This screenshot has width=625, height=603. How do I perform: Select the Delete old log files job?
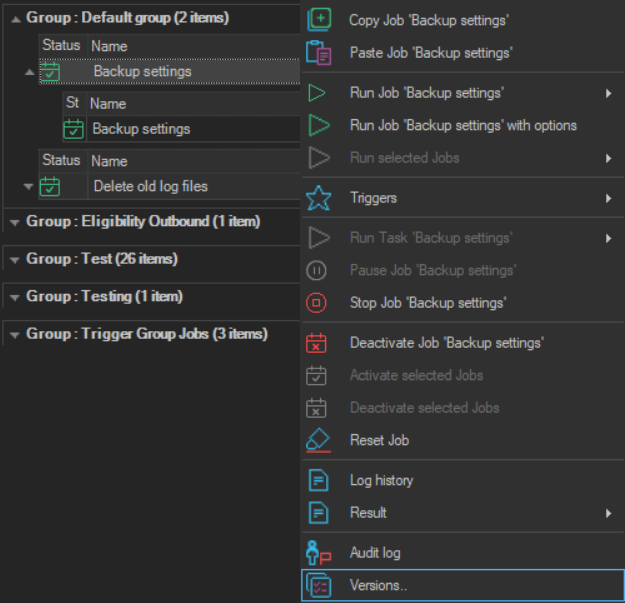(x=150, y=186)
